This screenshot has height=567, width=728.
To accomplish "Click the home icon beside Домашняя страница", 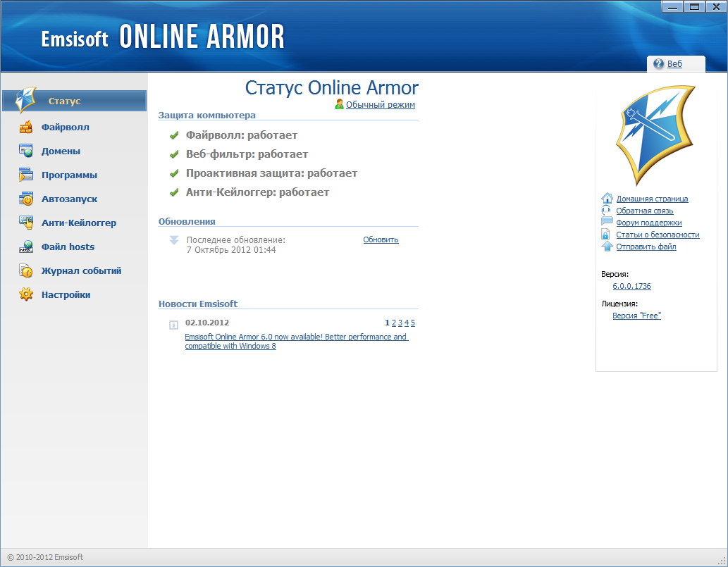I will click(607, 198).
